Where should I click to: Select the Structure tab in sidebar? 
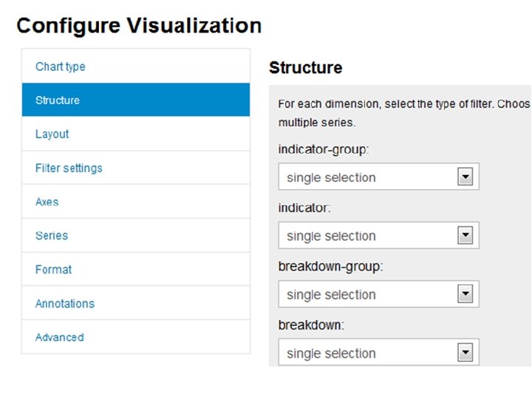(58, 100)
